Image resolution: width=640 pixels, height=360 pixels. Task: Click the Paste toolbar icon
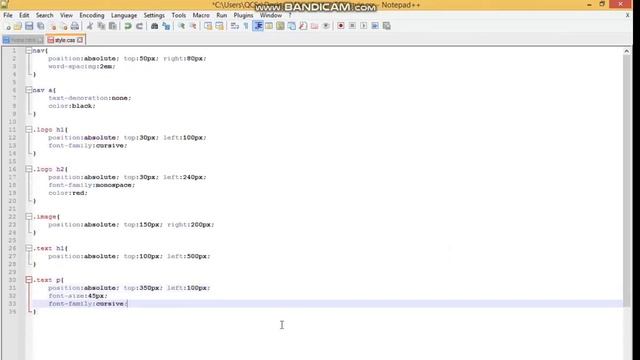[x=113, y=26]
